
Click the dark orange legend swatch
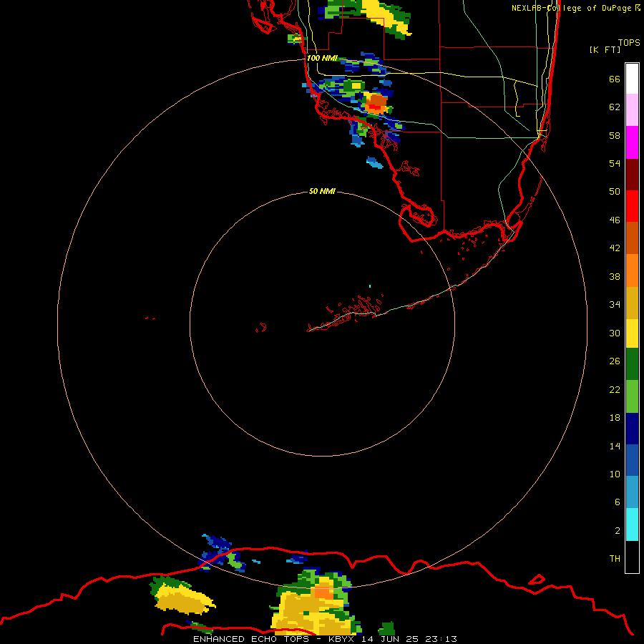tap(632, 238)
